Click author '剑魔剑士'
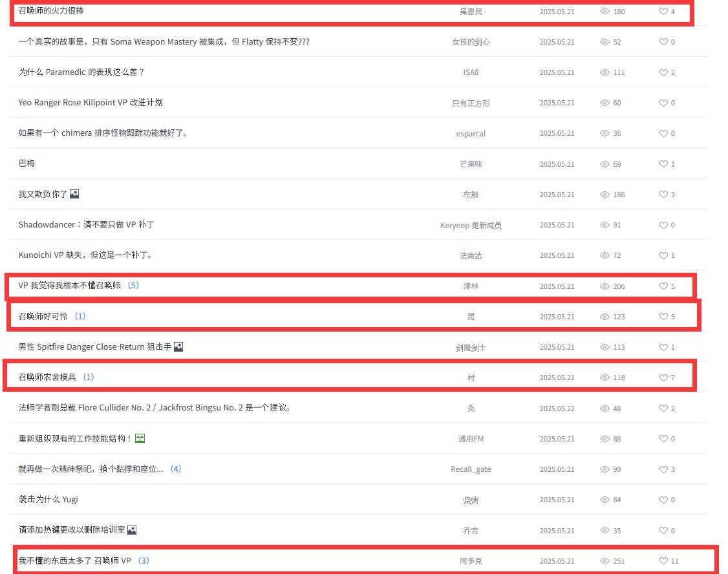Image resolution: width=728 pixels, height=574 pixels. click(x=471, y=348)
